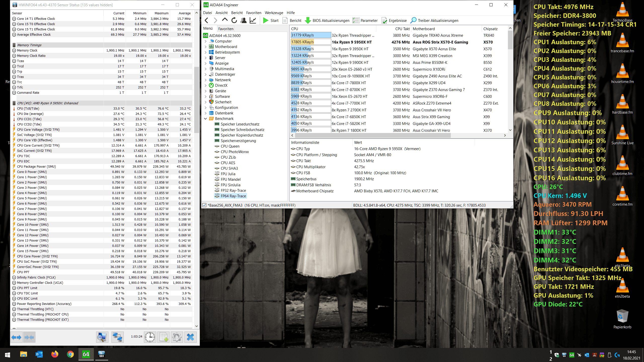644x362 pixels.
Task: Click the 31779 KRay/s result bar
Action: 311,35
